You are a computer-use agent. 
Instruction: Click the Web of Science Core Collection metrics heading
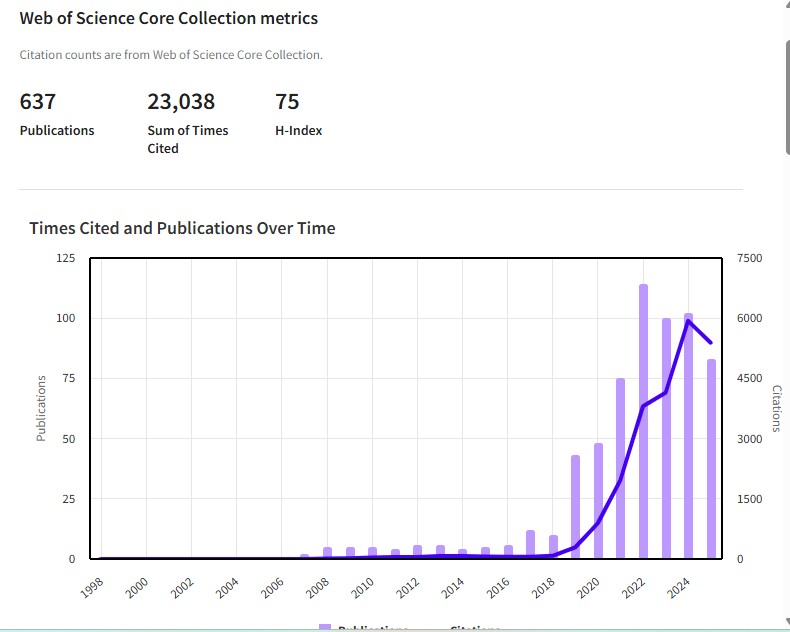[169, 18]
